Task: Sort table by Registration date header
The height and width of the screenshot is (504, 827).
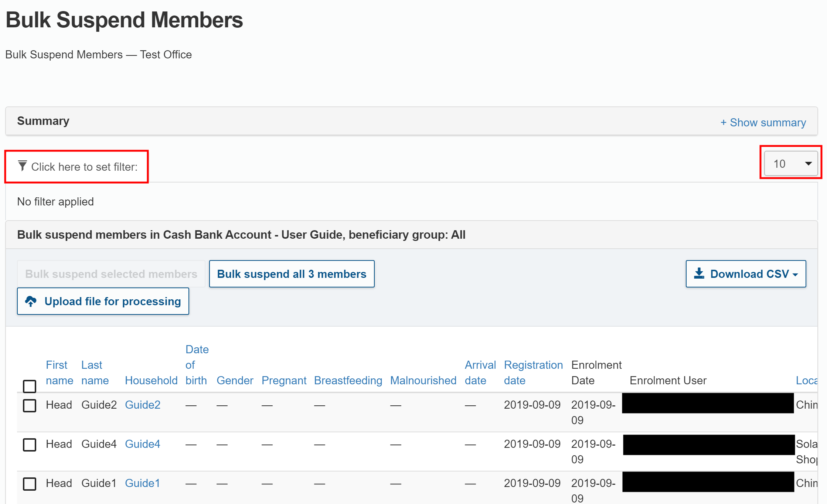Action: point(533,372)
